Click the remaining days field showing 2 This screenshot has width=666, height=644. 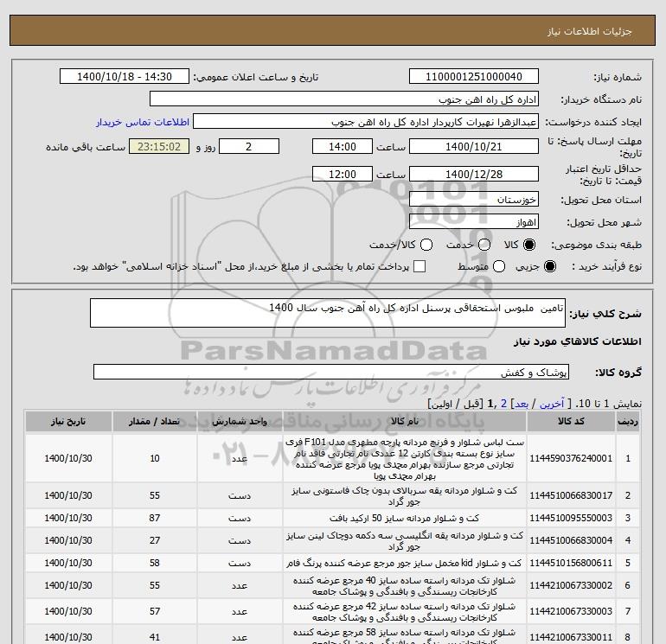(x=249, y=146)
